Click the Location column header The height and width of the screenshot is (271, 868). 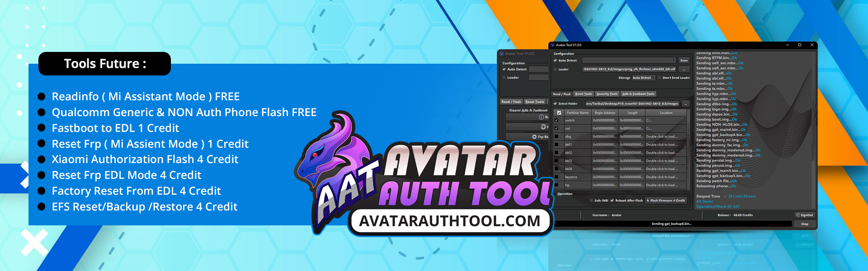pyautogui.click(x=666, y=113)
